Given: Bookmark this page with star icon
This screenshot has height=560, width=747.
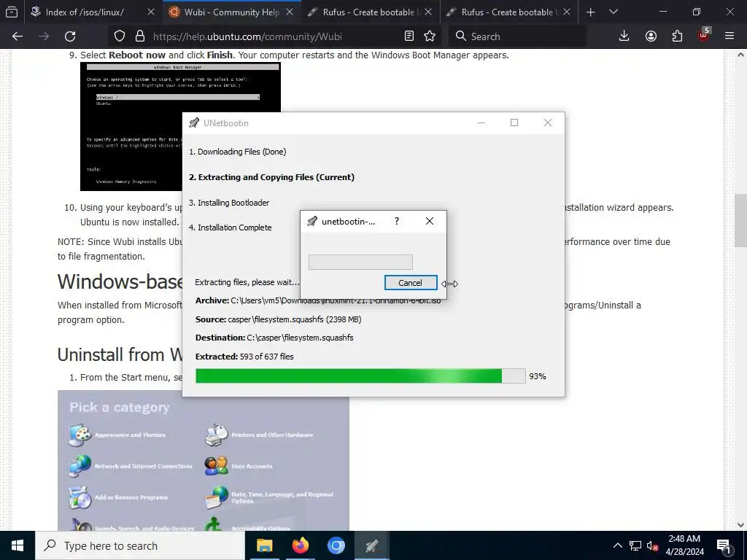Looking at the screenshot, I should click(430, 36).
